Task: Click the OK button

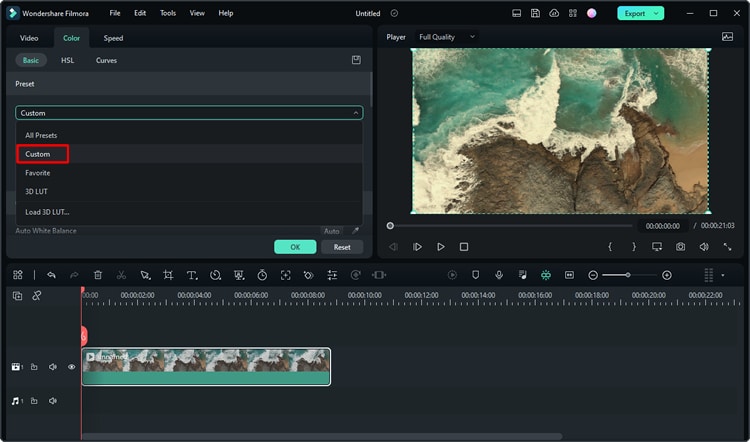Action: coord(295,247)
